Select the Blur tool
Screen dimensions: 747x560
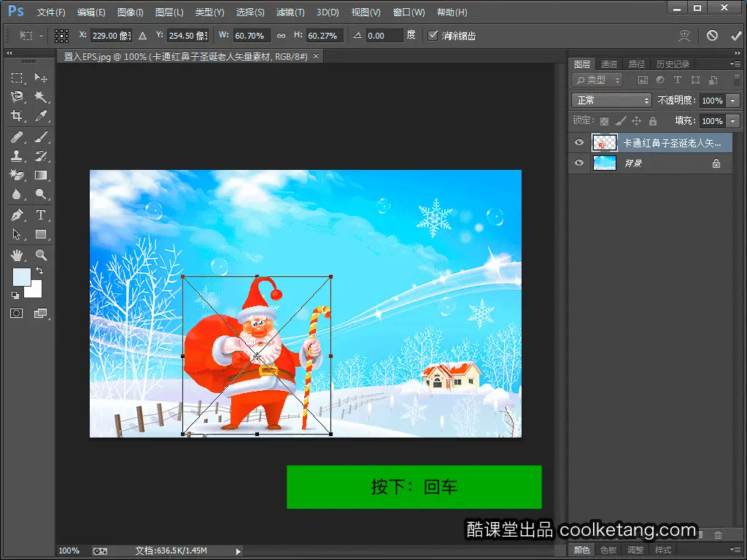coord(17,194)
